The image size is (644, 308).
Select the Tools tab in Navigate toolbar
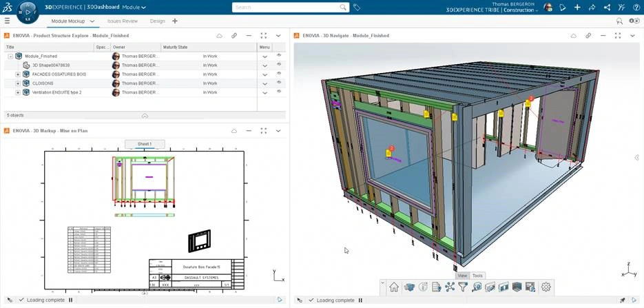click(x=477, y=276)
